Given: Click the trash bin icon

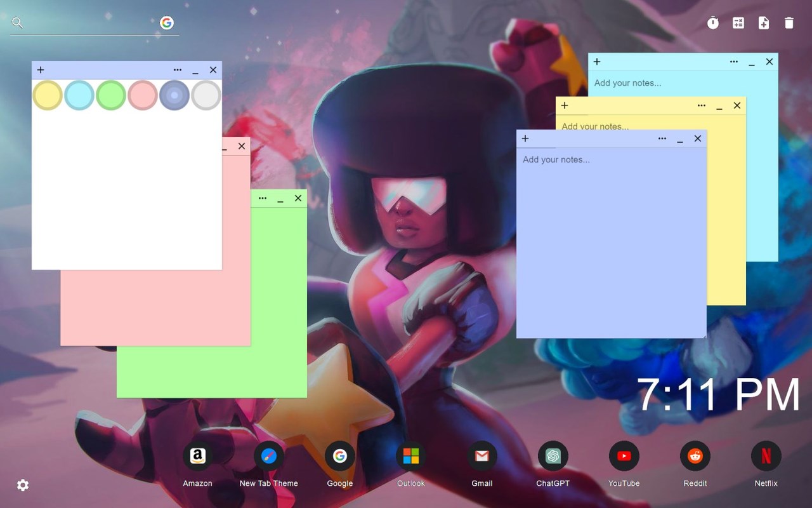Looking at the screenshot, I should click(x=789, y=23).
